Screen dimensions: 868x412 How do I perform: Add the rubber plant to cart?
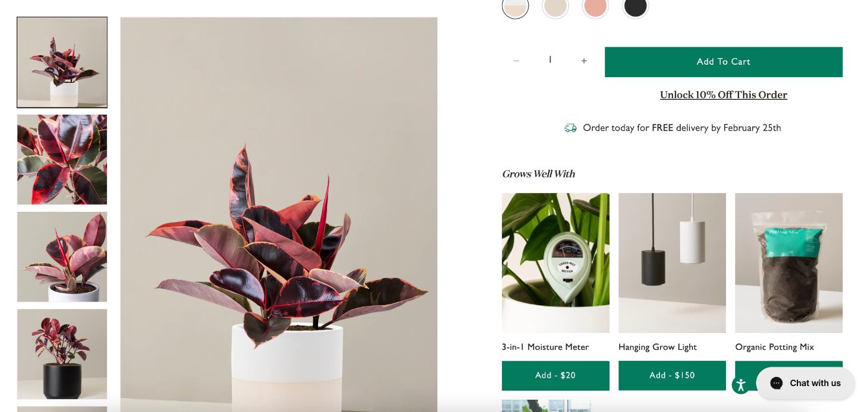(x=724, y=62)
